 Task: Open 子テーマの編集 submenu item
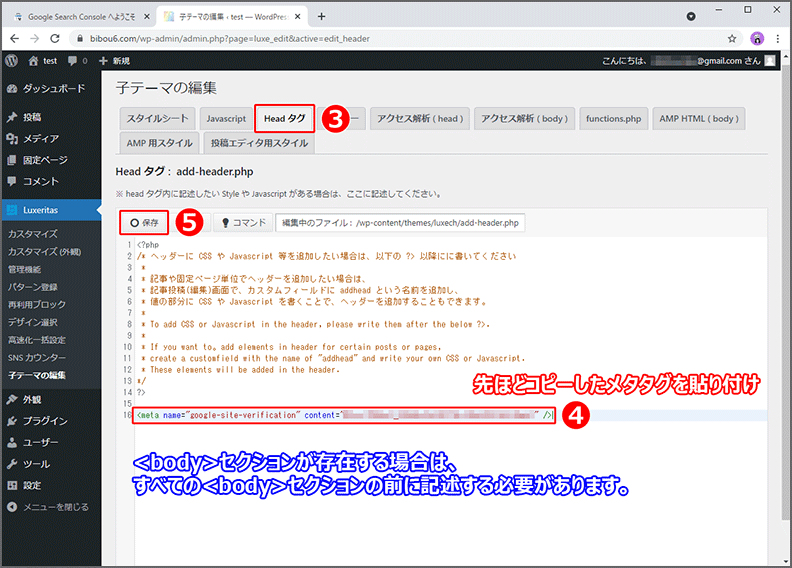pos(36,375)
